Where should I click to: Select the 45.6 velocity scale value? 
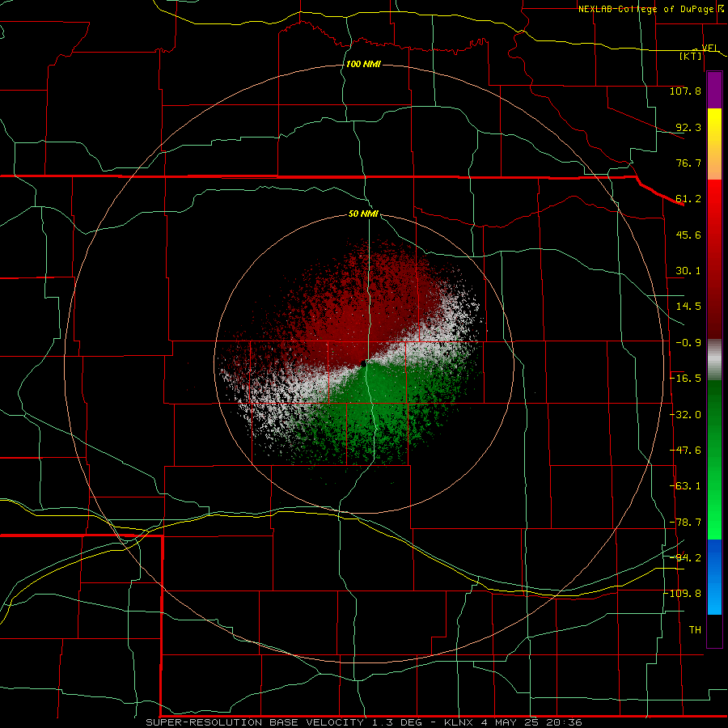(x=688, y=235)
